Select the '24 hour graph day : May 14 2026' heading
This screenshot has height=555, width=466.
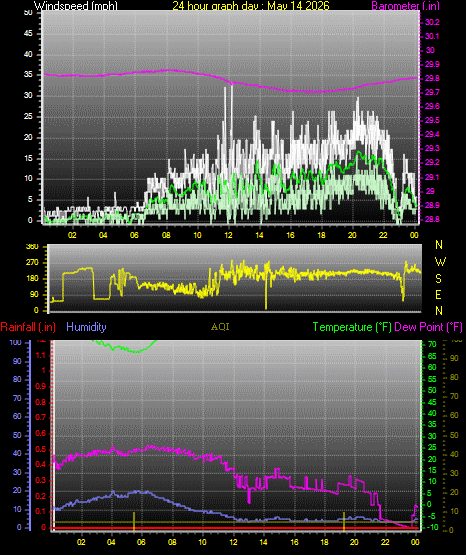point(251,6)
